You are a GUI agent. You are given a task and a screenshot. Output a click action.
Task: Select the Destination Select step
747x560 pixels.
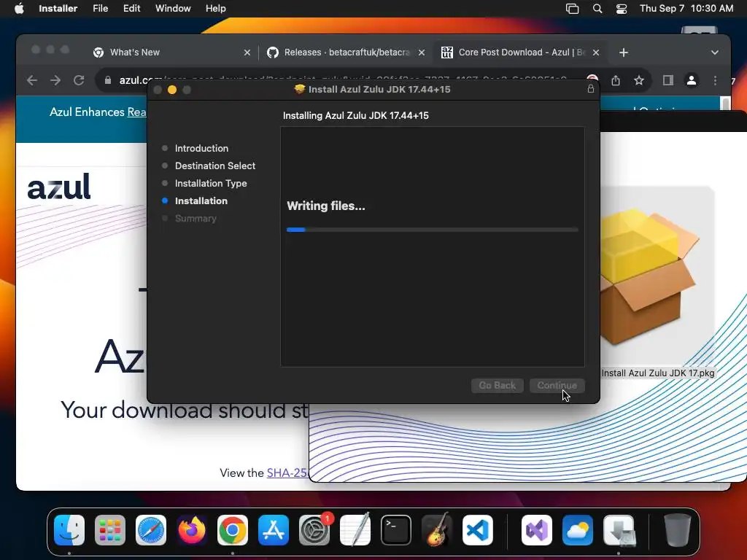215,166
